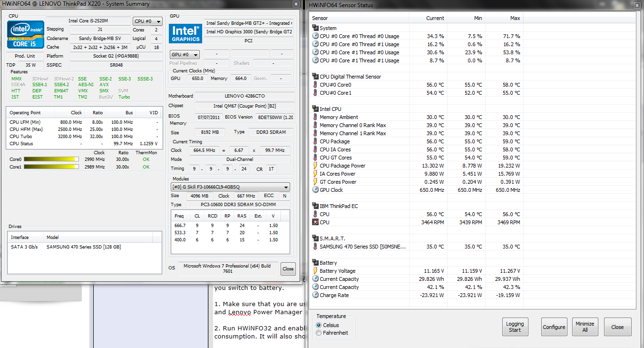Click the Intel Core i5 logo
Screen dimensions: 644x348
click(x=26, y=34)
